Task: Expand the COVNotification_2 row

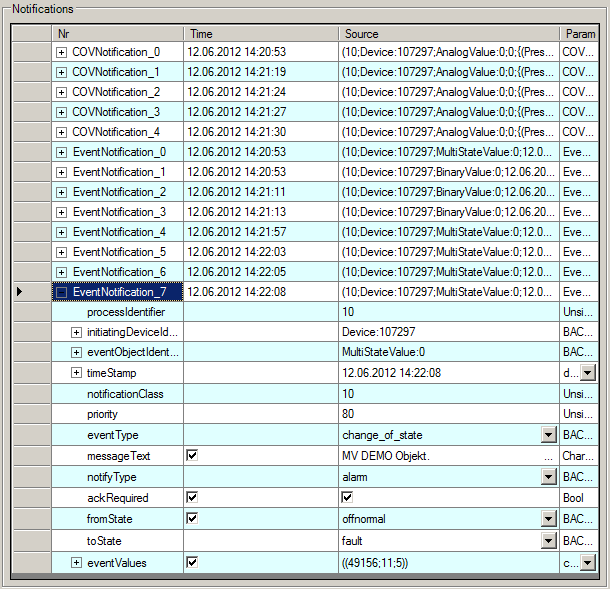Action: point(61,92)
